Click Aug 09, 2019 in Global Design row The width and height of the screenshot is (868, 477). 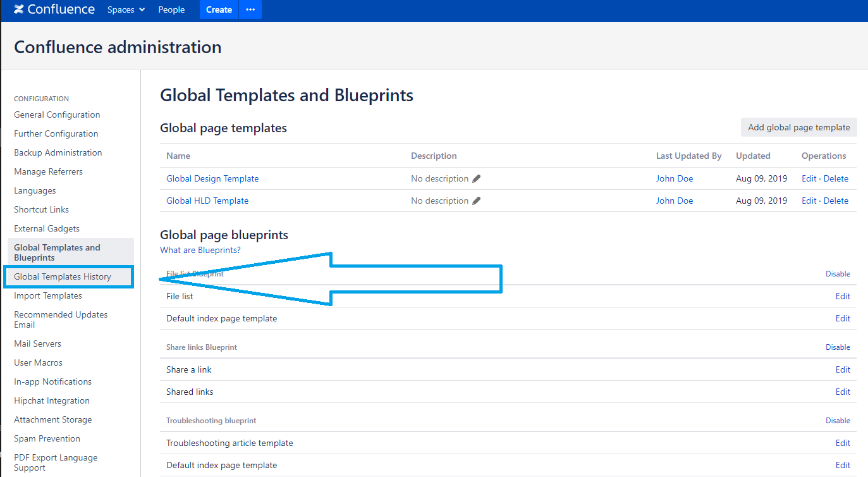click(x=762, y=178)
